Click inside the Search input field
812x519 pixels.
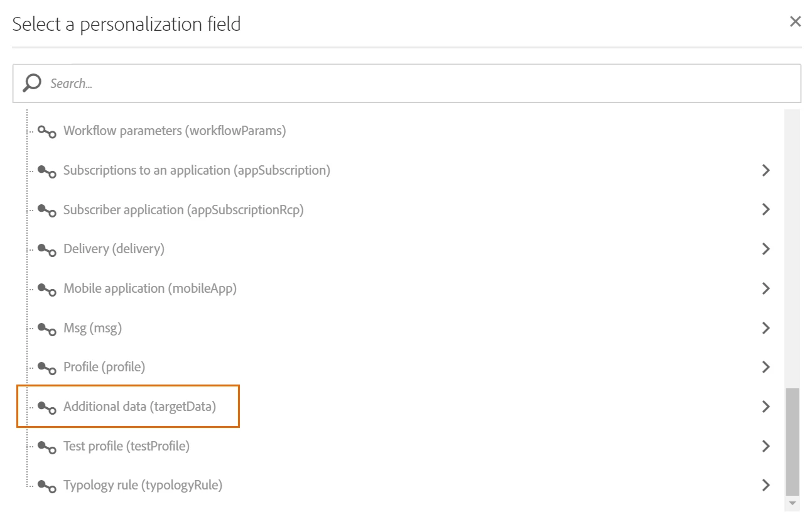pyautogui.click(x=407, y=83)
